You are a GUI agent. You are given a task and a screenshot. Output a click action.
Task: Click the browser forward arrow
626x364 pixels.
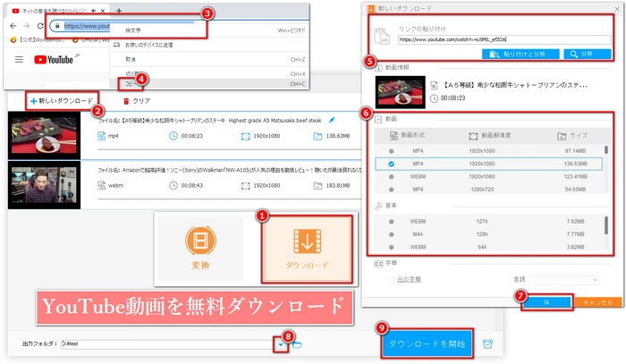pyautogui.click(x=27, y=26)
